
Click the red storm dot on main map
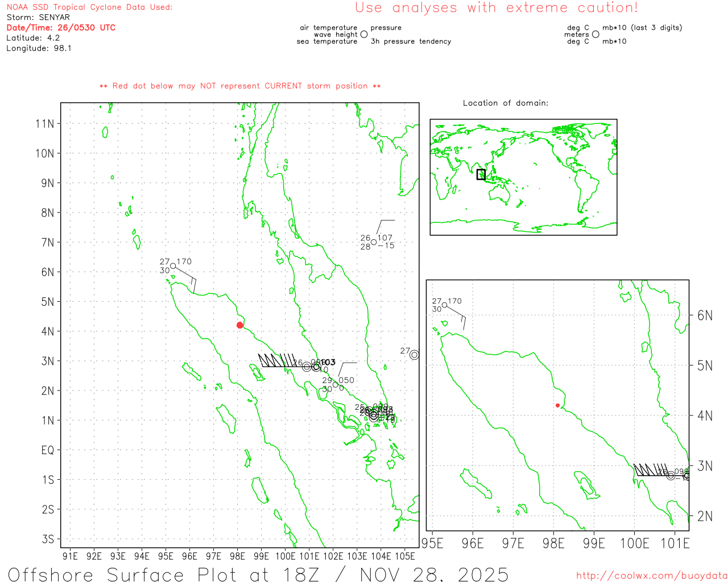coord(239,325)
